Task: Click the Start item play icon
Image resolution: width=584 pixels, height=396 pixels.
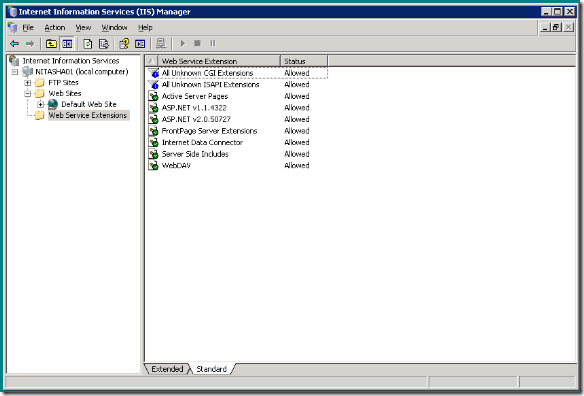Action: (182, 44)
